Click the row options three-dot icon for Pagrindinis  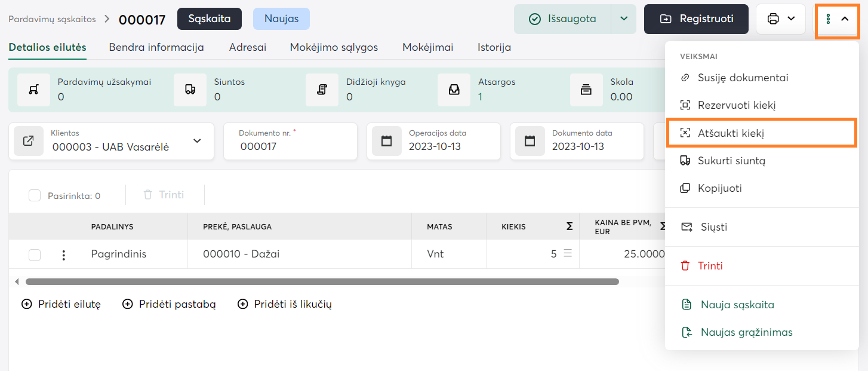64,255
